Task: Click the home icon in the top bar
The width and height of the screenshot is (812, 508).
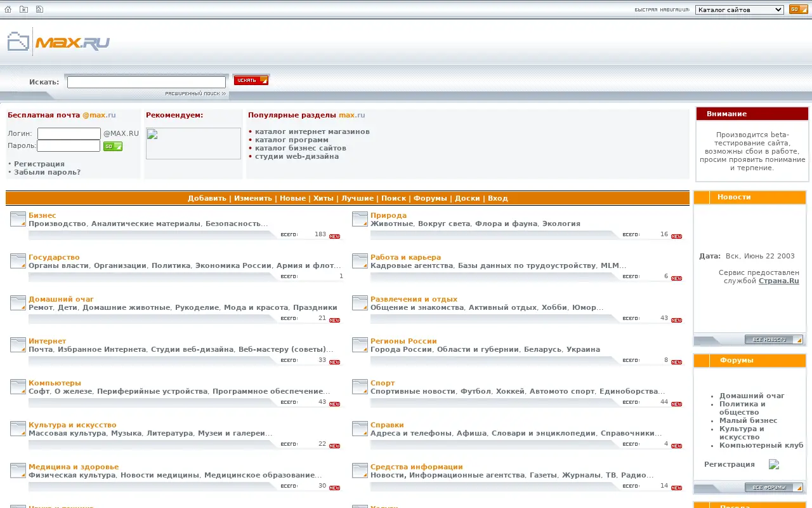Action: click(x=8, y=10)
